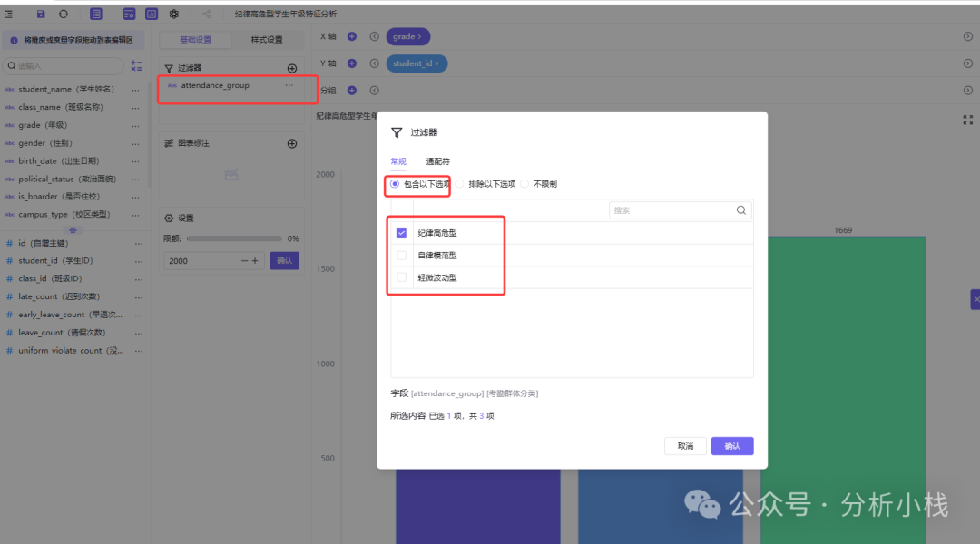Switch to the 通配符 tab in filter dialog
The image size is (980, 544).
[x=437, y=161]
